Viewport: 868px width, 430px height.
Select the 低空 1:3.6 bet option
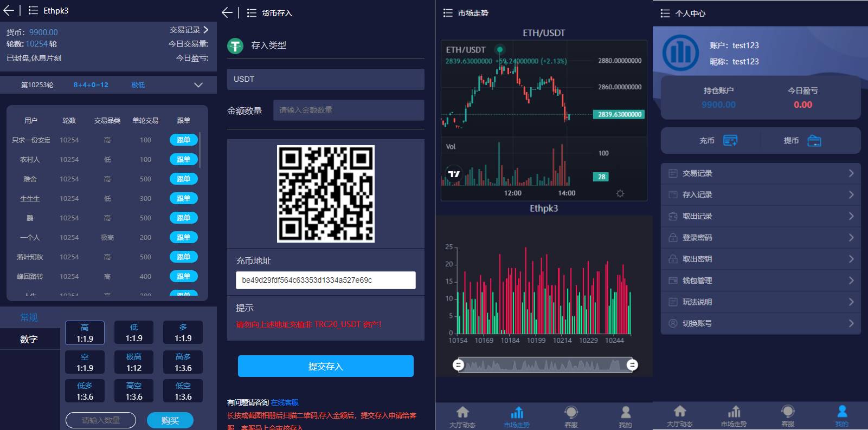pyautogui.click(x=183, y=391)
